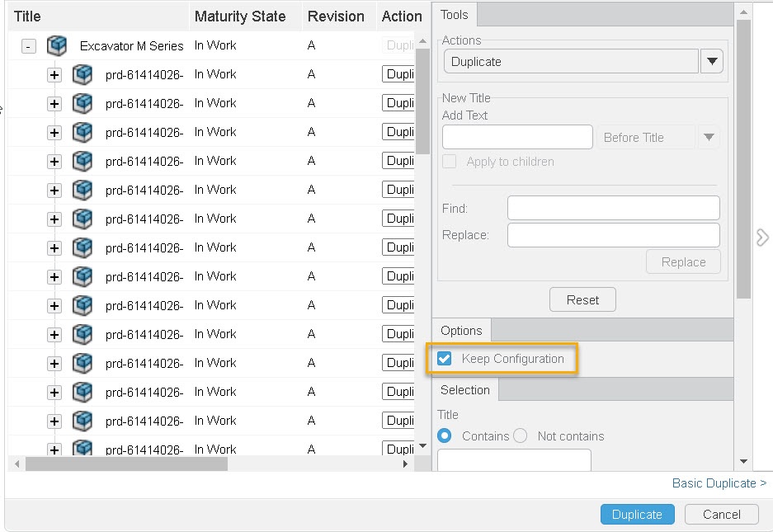Image resolution: width=773 pixels, height=532 pixels.
Task: Expand the first prd-61414026 child node
Action: (x=54, y=75)
